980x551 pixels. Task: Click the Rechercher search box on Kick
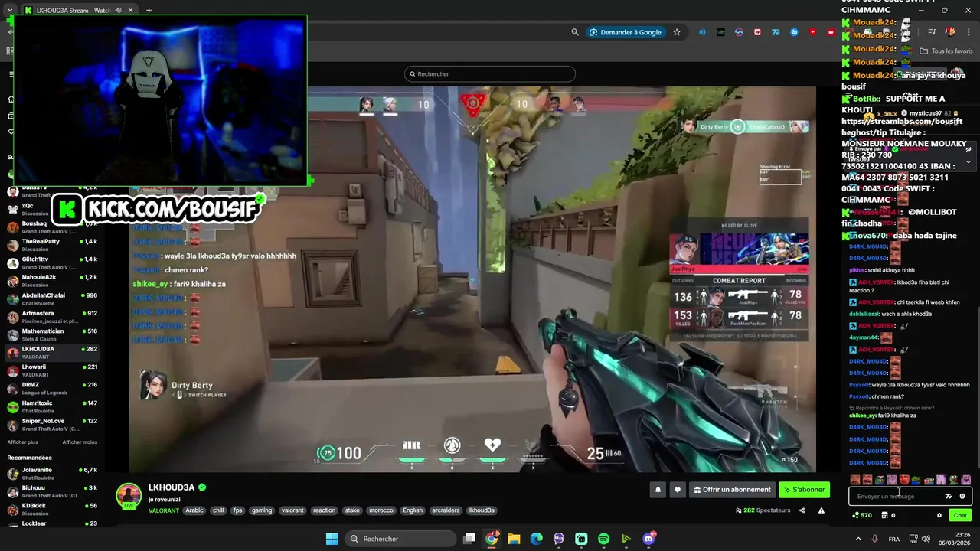(490, 73)
